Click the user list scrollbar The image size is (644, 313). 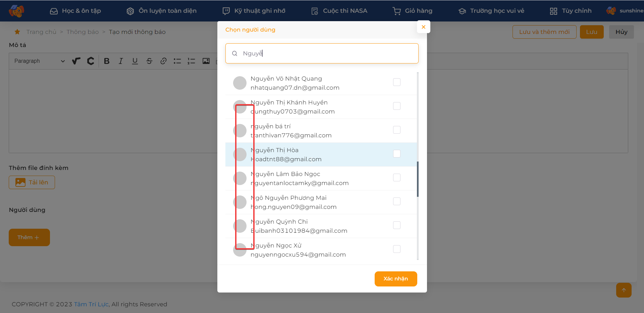(418, 179)
